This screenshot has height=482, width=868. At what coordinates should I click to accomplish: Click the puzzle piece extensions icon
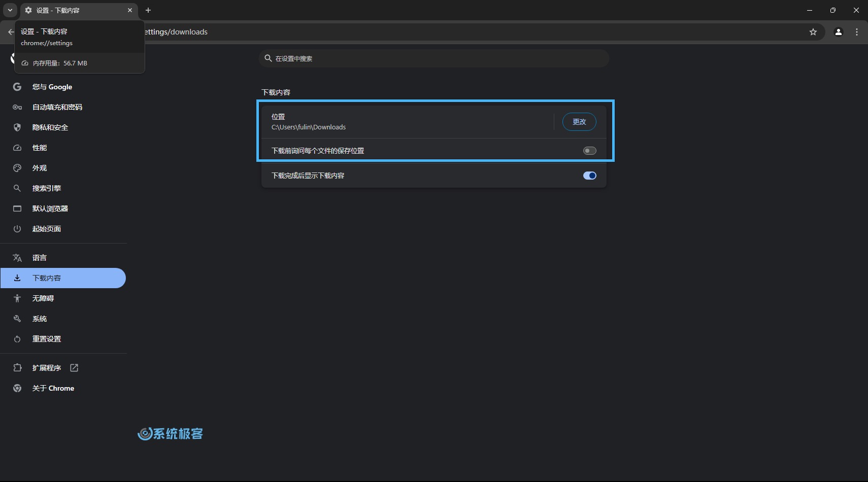point(17,368)
